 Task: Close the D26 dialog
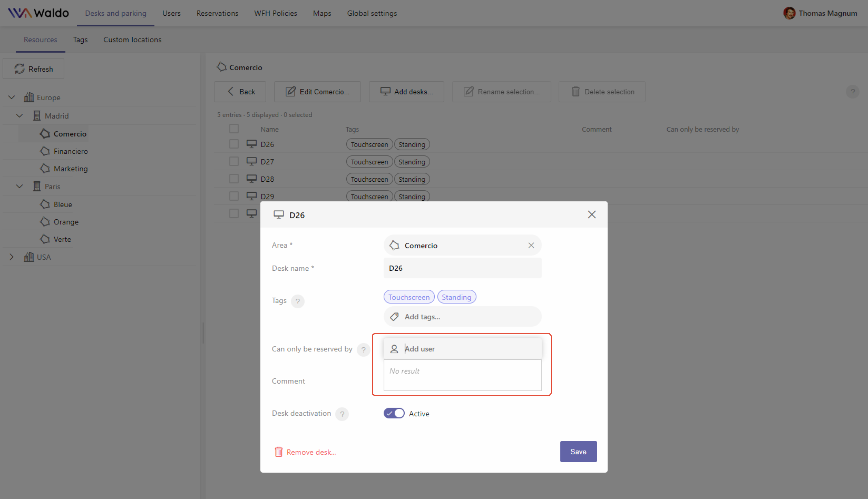pyautogui.click(x=592, y=215)
